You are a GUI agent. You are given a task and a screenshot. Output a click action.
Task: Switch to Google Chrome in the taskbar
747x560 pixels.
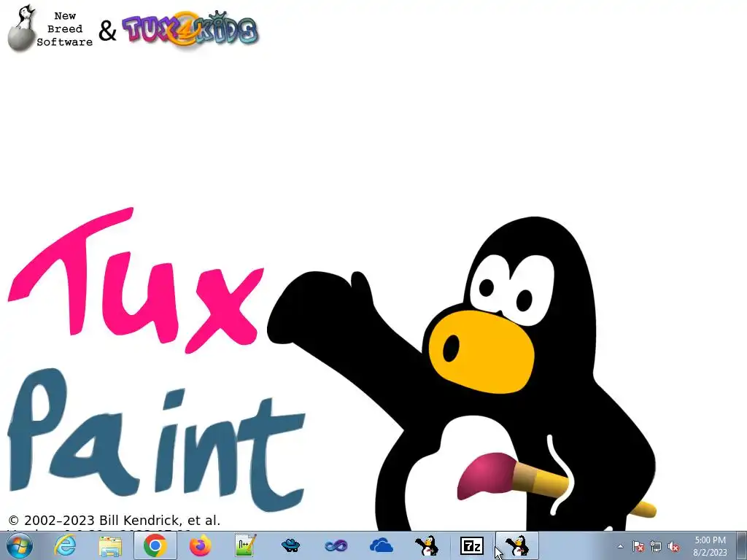pyautogui.click(x=155, y=545)
